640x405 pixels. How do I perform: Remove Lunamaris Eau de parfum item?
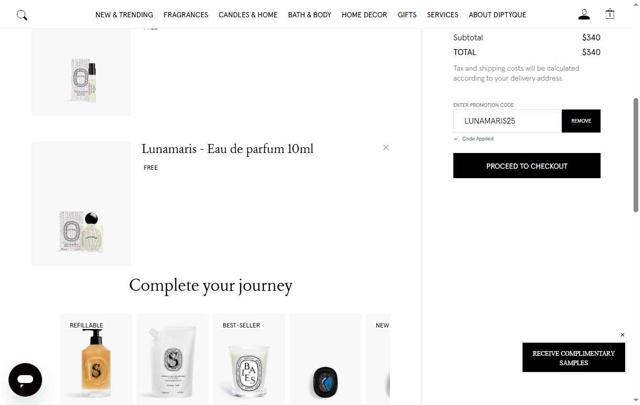tap(386, 147)
